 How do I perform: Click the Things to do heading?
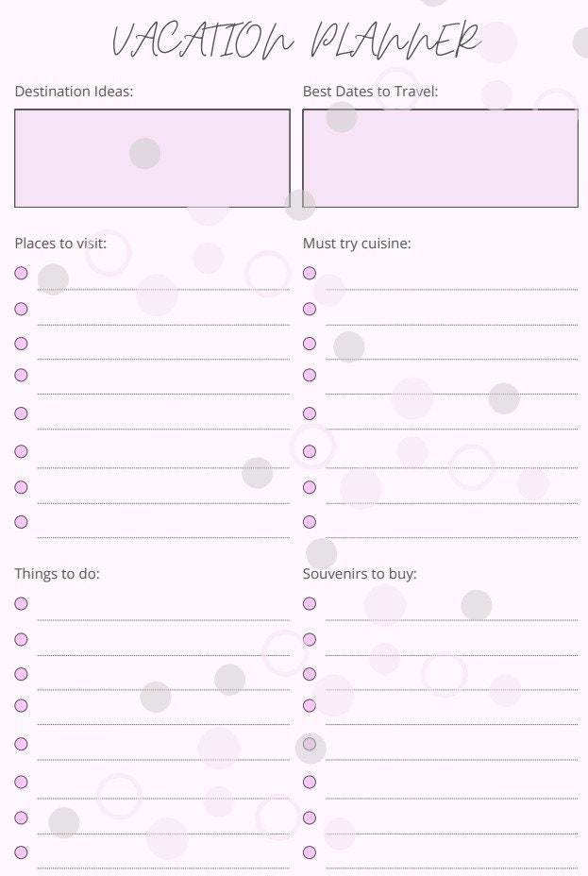57,574
